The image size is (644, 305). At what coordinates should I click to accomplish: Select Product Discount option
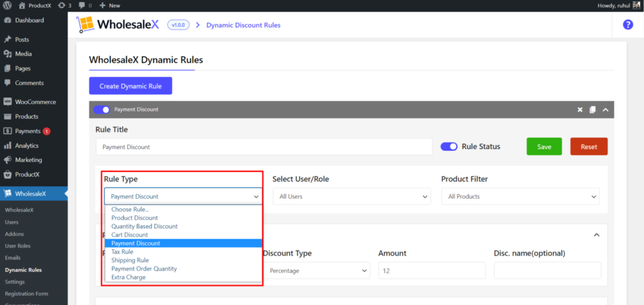(x=184, y=218)
